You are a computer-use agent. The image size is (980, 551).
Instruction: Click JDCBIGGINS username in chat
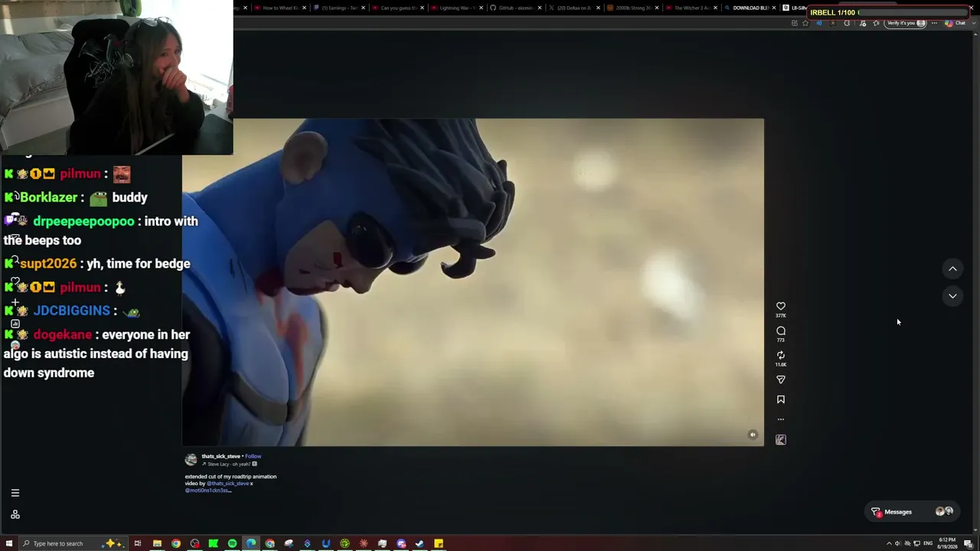coord(71,311)
